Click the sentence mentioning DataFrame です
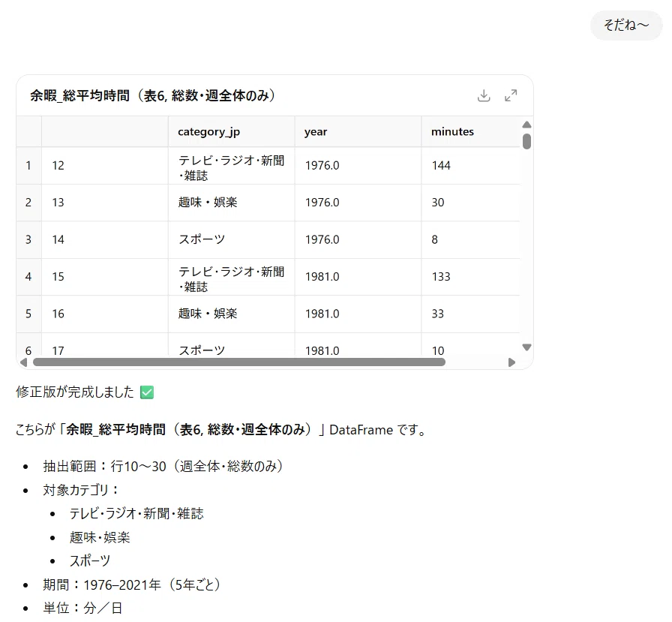This screenshot has width=672, height=622. [x=222, y=429]
